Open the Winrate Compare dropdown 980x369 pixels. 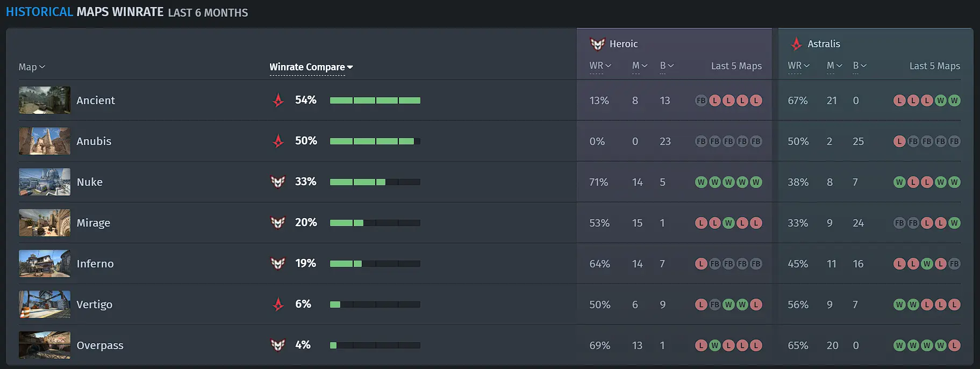[311, 67]
